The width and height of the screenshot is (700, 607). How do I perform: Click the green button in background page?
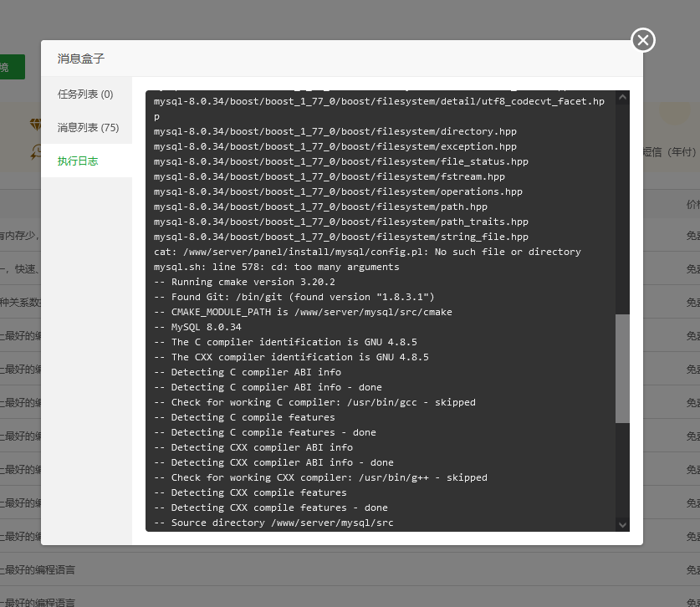click(x=12, y=67)
